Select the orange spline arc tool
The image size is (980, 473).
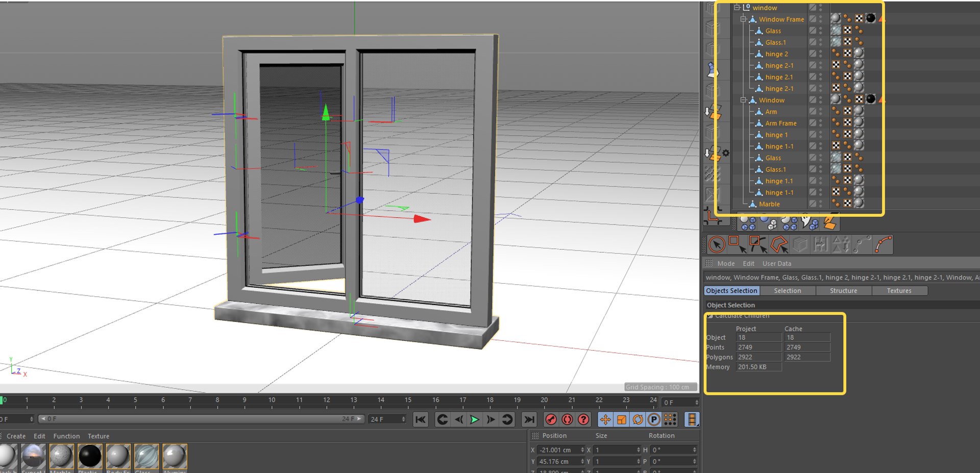(x=884, y=244)
